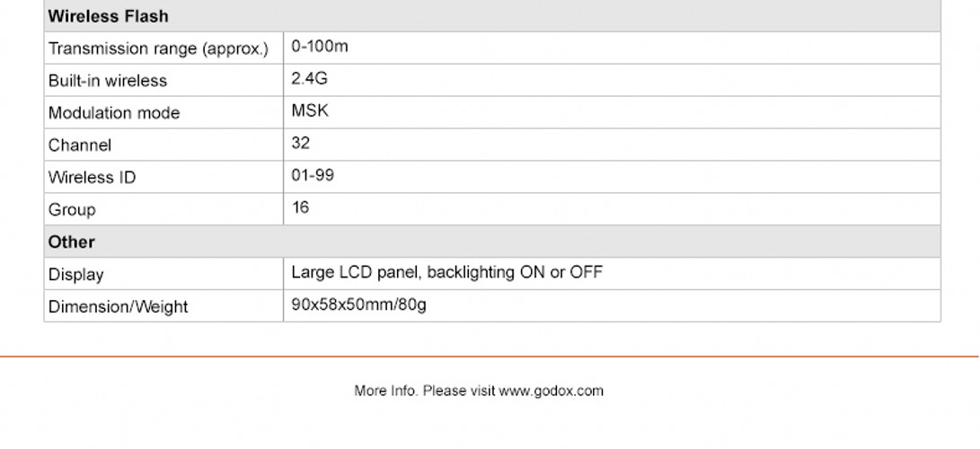980x449 pixels.
Task: Click the Wireless ID label
Action: pyautogui.click(x=93, y=178)
